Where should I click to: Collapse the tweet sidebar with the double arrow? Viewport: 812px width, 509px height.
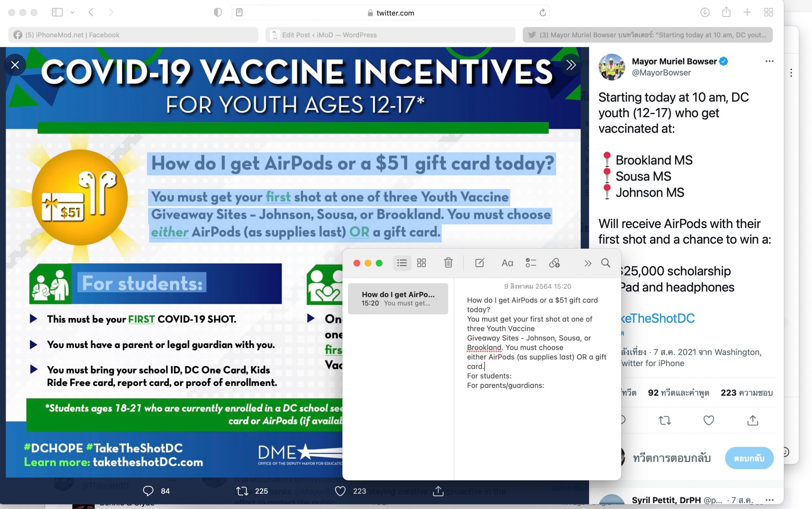coord(571,65)
